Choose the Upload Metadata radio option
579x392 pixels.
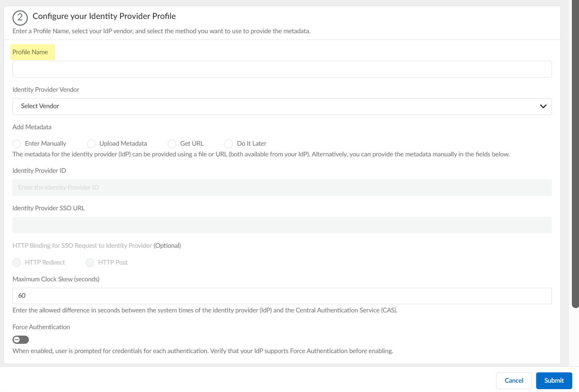click(x=91, y=144)
